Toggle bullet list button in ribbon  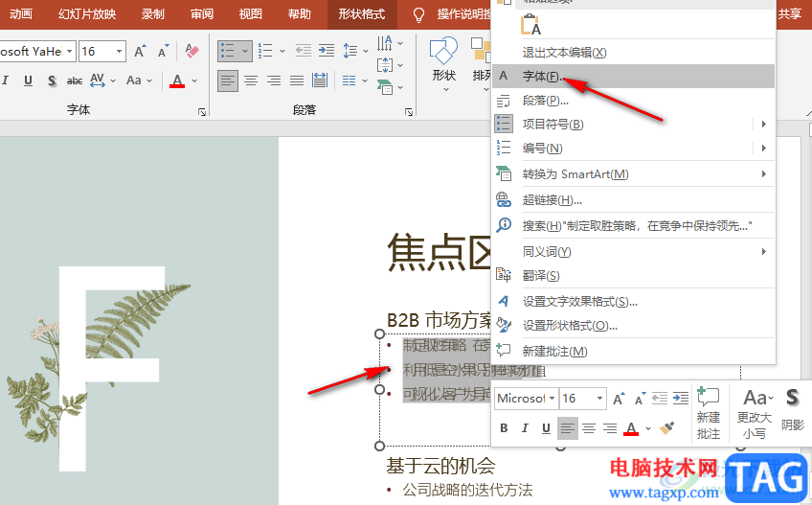click(228, 51)
